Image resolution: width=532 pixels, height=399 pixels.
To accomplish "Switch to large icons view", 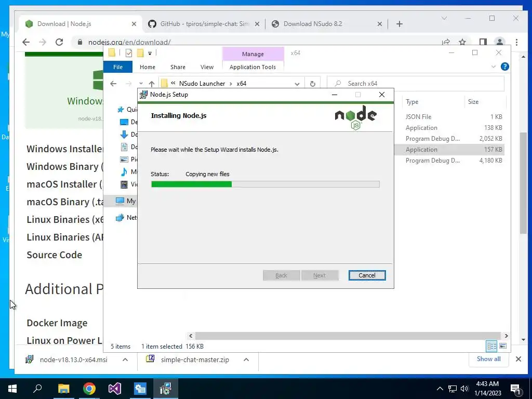I will tap(503, 346).
